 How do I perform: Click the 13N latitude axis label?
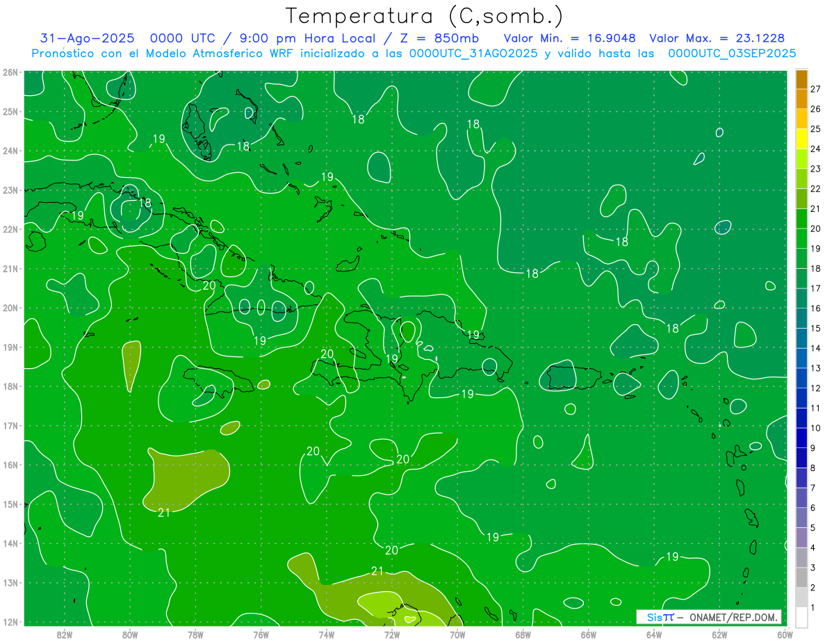10,582
